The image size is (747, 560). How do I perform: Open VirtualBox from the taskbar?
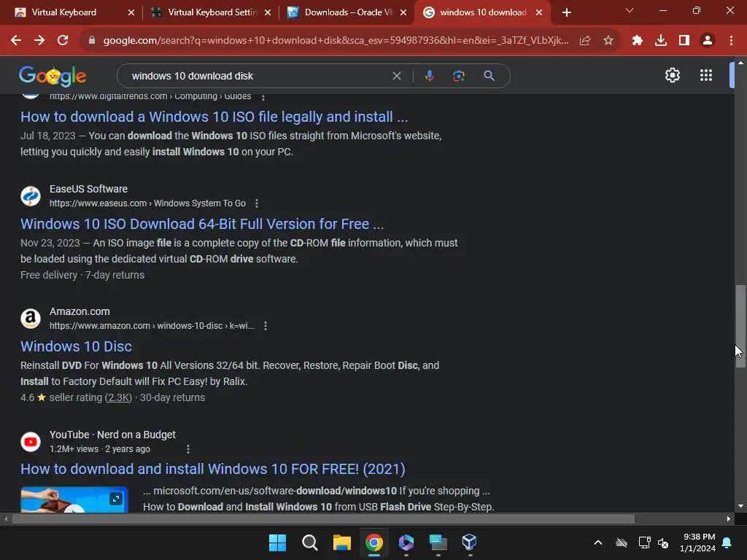click(469, 542)
